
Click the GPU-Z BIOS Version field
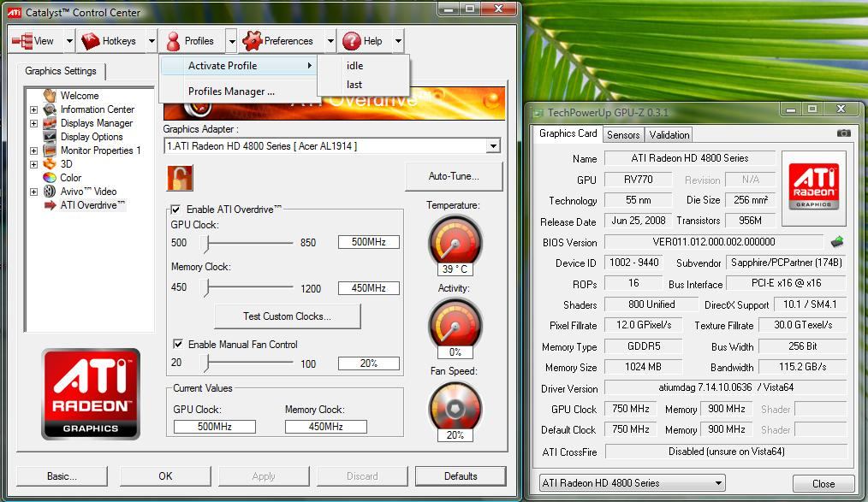(x=714, y=242)
